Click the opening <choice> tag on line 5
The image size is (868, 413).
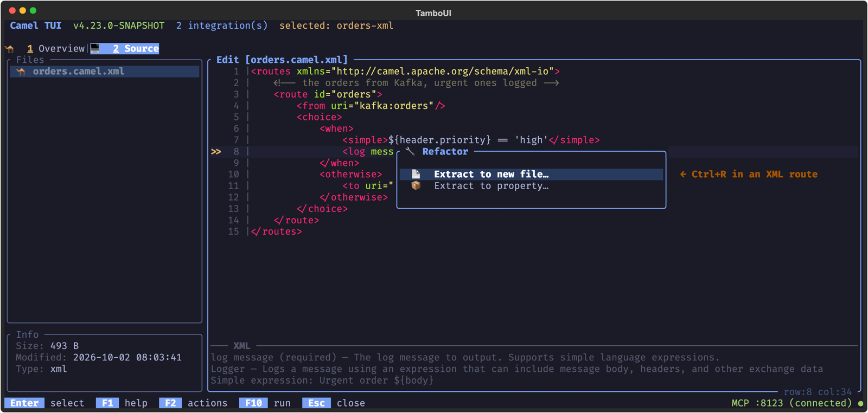pyautogui.click(x=319, y=117)
